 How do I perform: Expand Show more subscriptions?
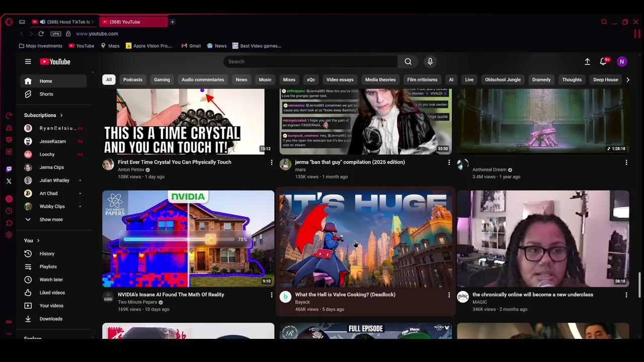(51, 219)
